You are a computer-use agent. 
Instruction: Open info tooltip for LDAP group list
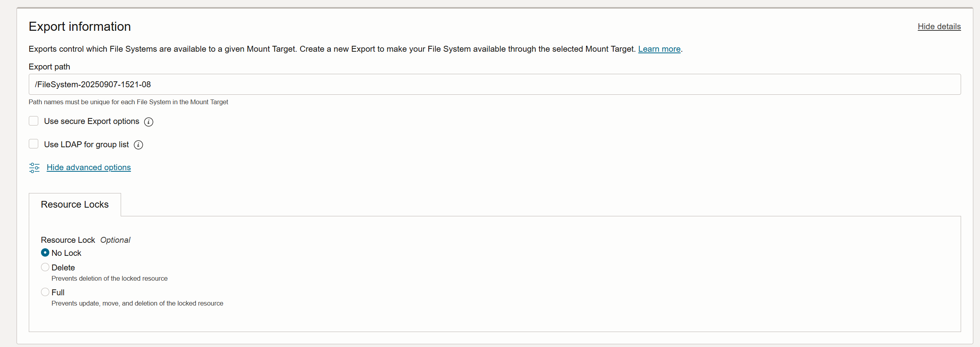point(138,145)
